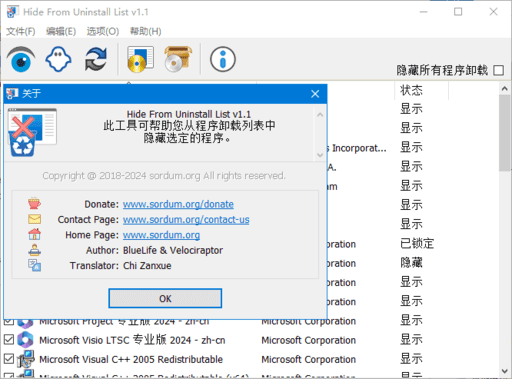Click the coffee cup Donate icon
This screenshot has width=512, height=379.
pyautogui.click(x=34, y=203)
